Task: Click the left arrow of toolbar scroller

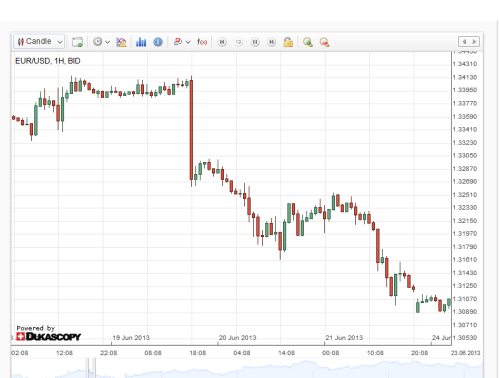Action: (x=464, y=42)
